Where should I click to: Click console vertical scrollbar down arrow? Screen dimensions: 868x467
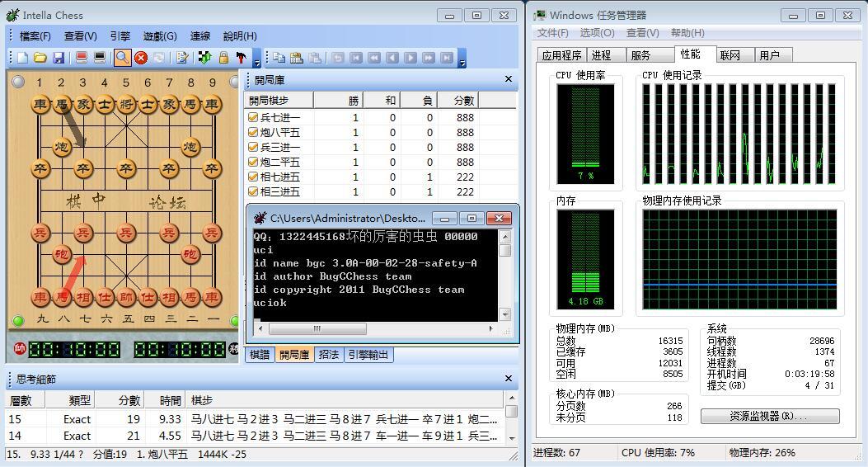click(x=504, y=314)
